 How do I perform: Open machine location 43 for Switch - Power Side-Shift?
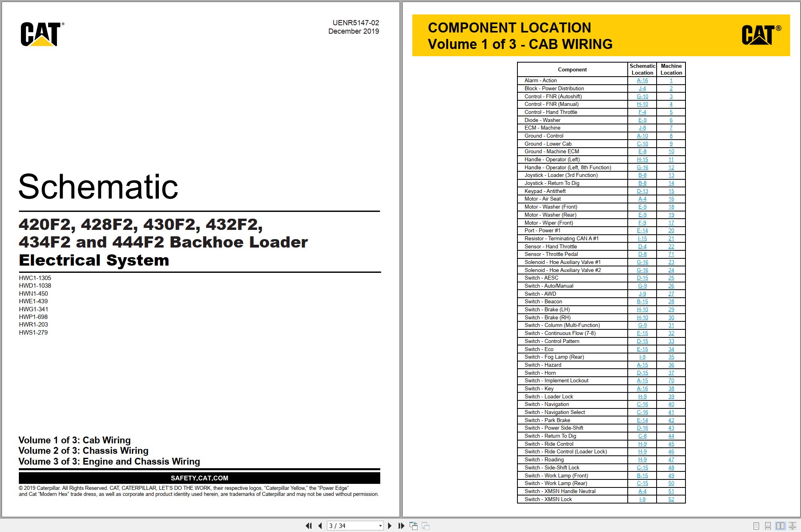coord(671,428)
